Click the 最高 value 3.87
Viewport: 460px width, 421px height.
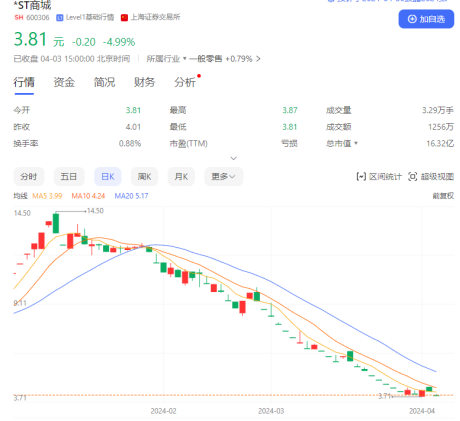click(x=290, y=110)
